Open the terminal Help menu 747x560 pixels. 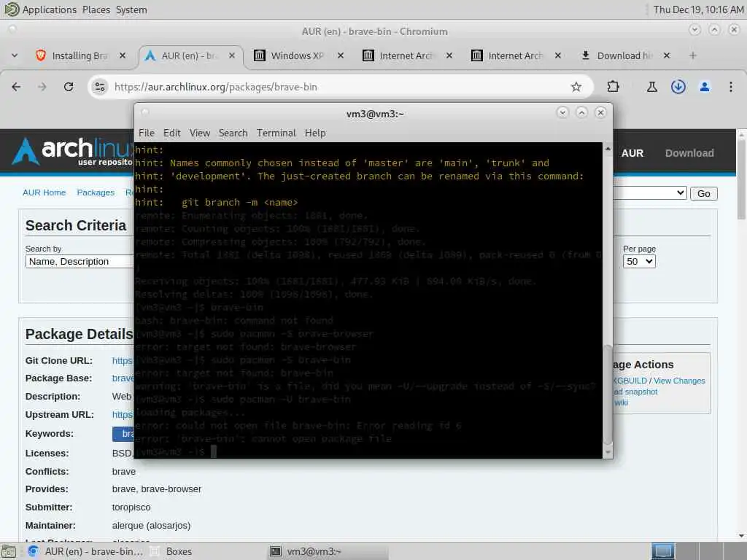click(315, 133)
